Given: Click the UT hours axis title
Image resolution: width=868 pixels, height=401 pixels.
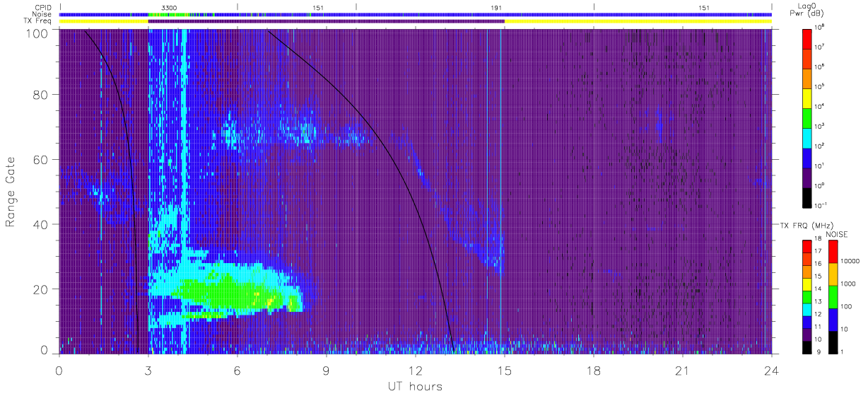Looking at the screenshot, I should 415,387.
